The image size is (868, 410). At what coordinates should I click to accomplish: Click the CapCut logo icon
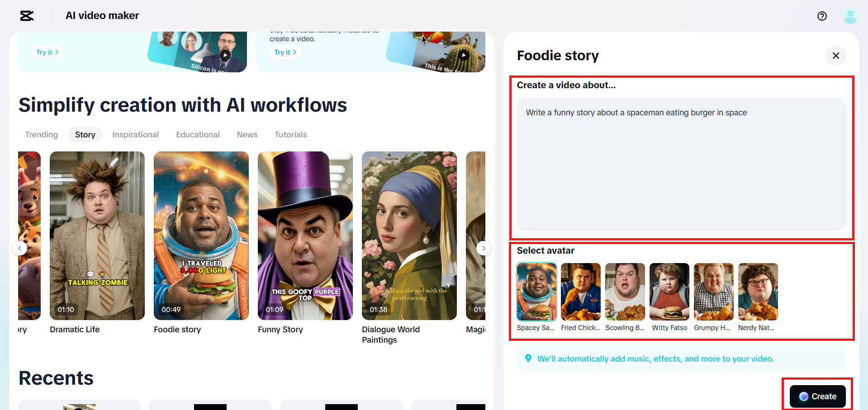pos(27,16)
